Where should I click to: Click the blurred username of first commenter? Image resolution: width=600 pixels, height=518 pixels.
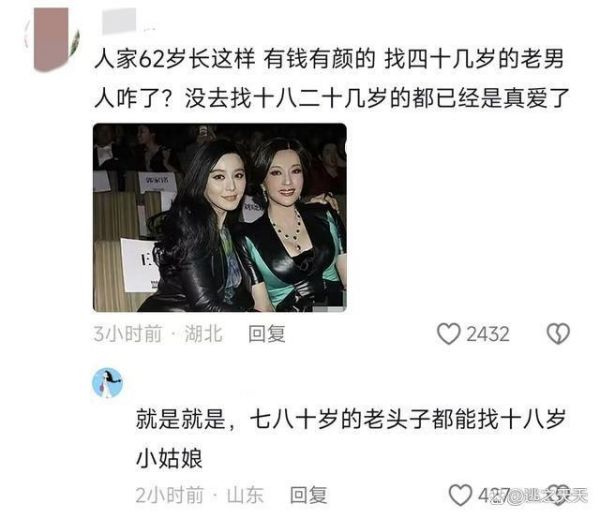coord(119,21)
